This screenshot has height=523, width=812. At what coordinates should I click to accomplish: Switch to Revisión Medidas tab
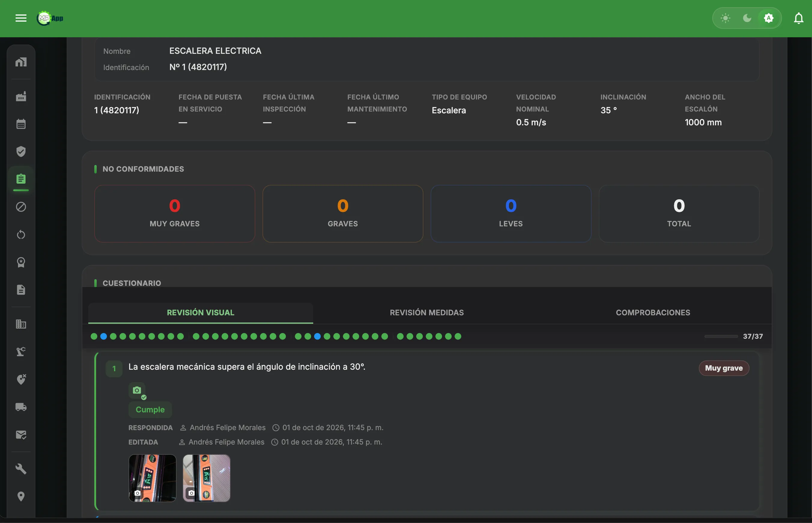[426, 313]
